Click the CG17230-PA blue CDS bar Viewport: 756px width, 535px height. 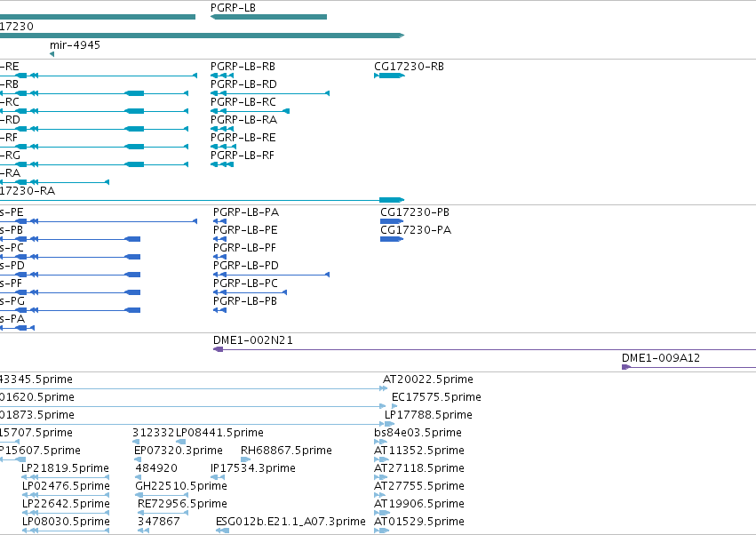click(392, 239)
